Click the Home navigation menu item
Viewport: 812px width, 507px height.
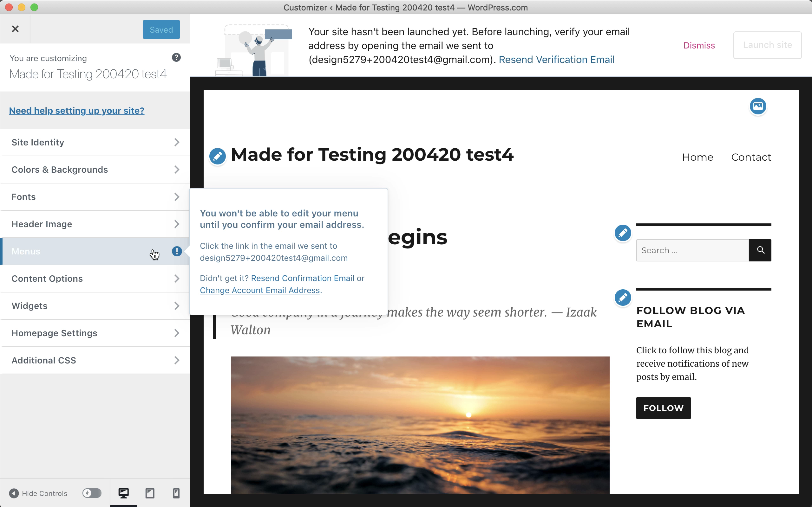tap(697, 157)
